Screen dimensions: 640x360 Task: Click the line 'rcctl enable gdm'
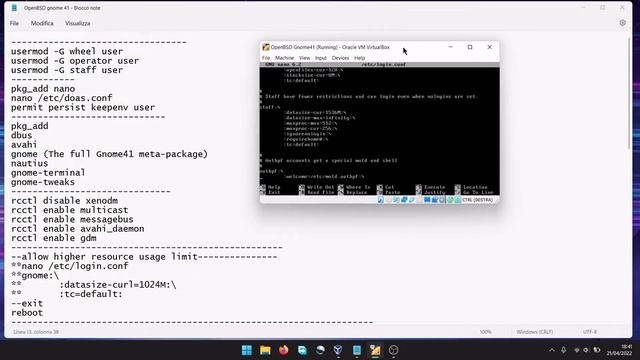tap(54, 238)
